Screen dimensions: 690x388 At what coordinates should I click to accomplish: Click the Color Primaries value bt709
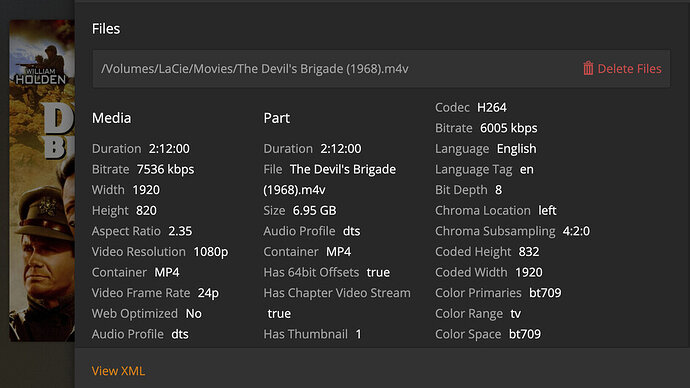[545, 293]
